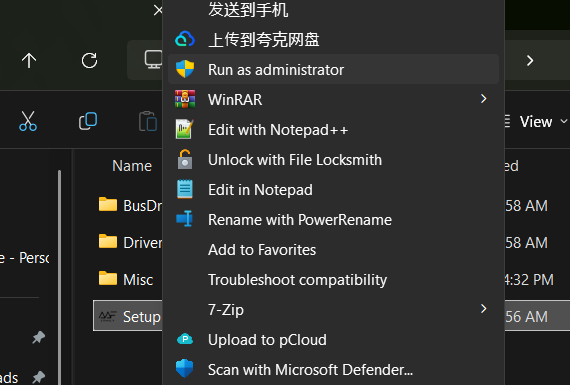Select the BusDr folder name
Screen dimensions: 570x385
[x=142, y=206]
